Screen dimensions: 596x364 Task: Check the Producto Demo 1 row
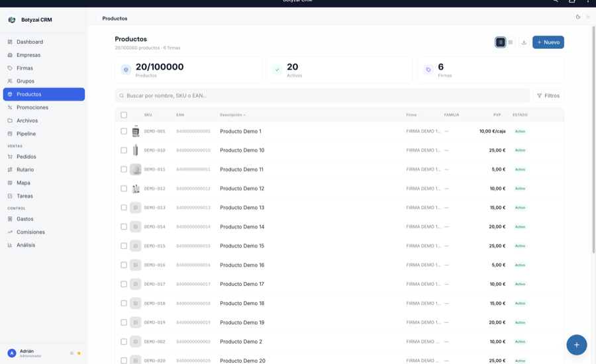click(x=124, y=131)
